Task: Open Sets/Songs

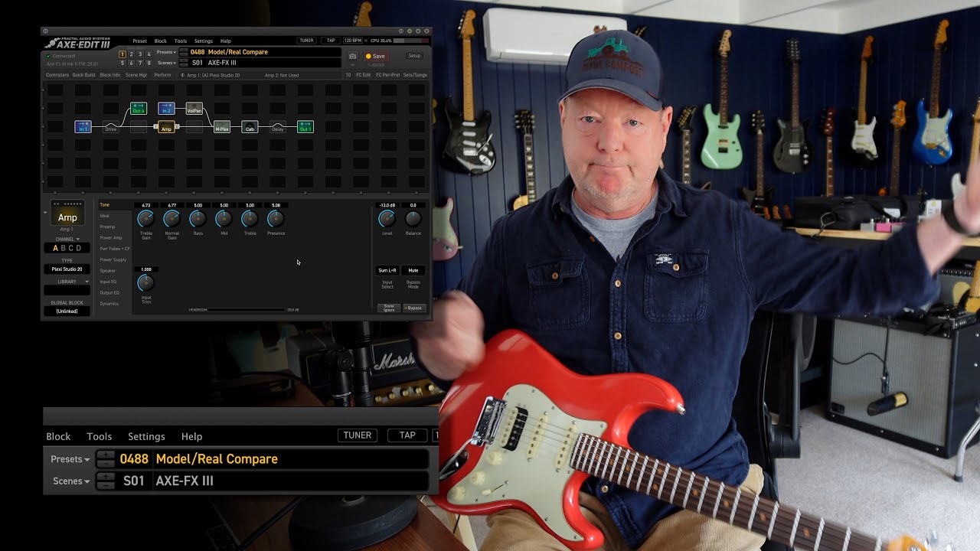Action: pos(416,75)
